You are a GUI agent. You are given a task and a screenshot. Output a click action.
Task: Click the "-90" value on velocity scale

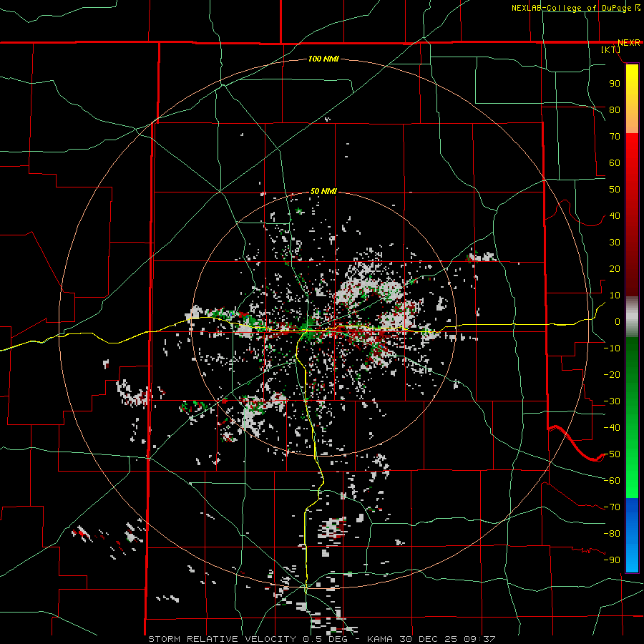coord(612,560)
